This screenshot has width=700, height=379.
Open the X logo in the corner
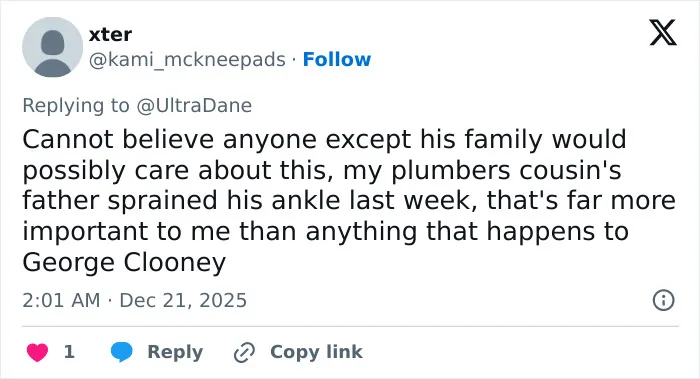[663, 32]
